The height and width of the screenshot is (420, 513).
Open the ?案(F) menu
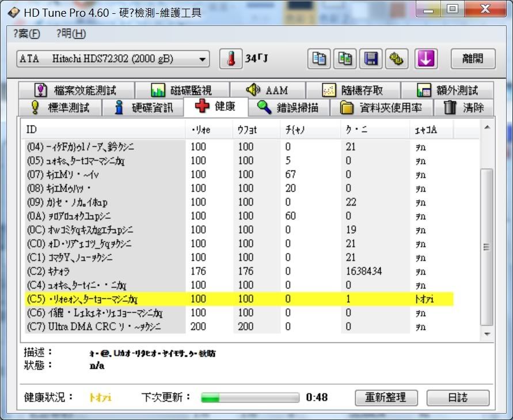click(x=26, y=33)
